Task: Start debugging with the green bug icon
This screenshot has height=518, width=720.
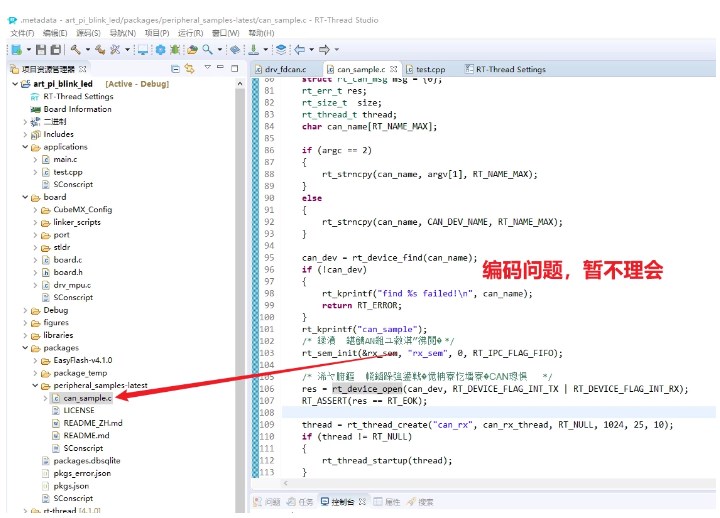Action: [174, 50]
